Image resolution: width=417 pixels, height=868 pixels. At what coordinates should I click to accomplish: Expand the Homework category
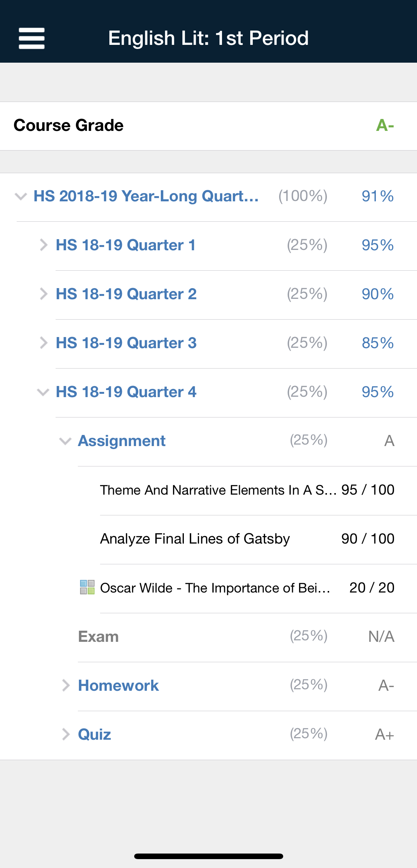[66, 686]
